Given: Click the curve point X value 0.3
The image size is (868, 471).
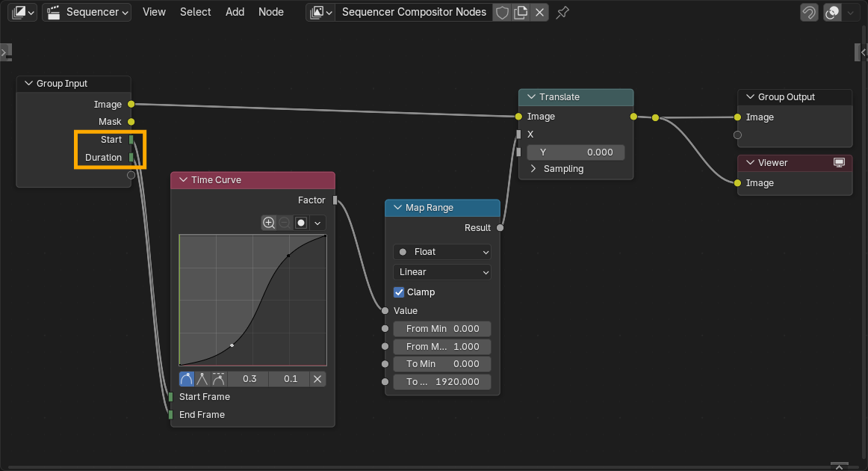Looking at the screenshot, I should tap(249, 379).
